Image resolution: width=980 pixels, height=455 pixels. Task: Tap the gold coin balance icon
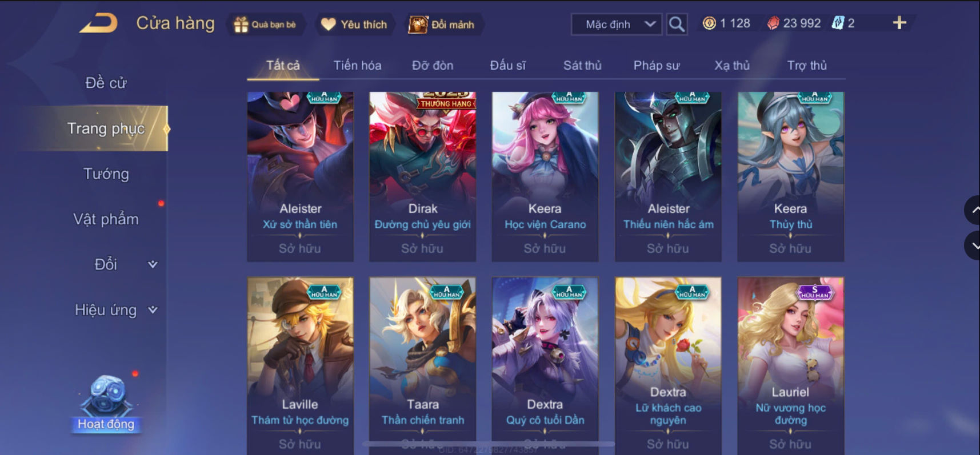point(709,23)
